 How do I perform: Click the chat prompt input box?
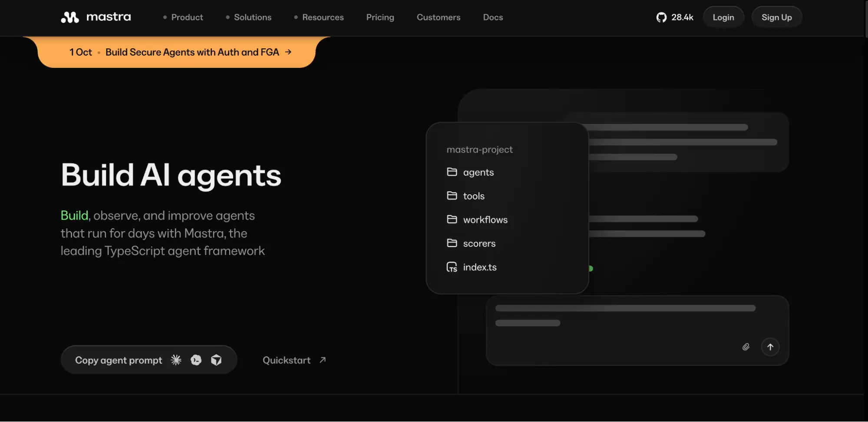637,331
